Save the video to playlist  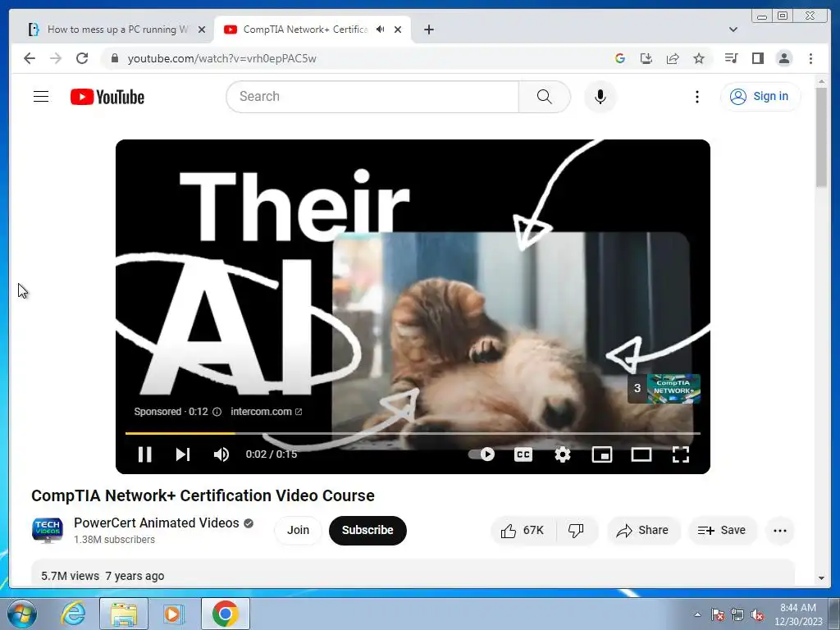[722, 531]
